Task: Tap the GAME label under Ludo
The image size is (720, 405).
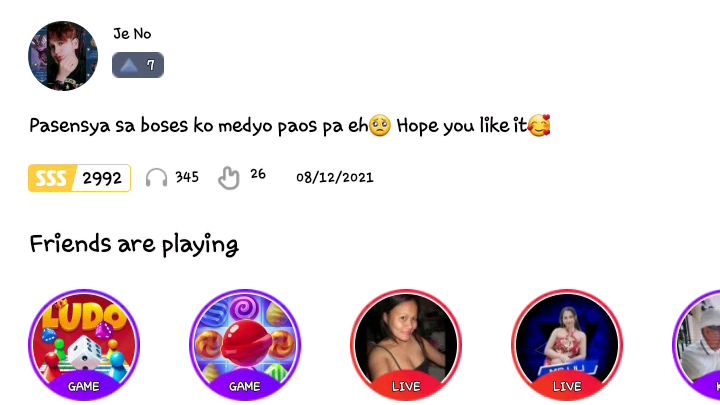Action: pyautogui.click(x=84, y=387)
